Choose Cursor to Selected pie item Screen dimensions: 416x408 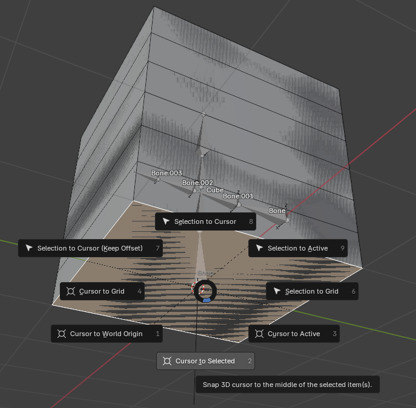(205, 361)
